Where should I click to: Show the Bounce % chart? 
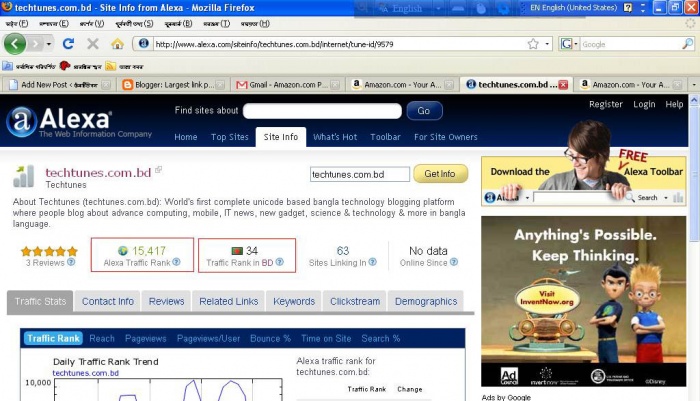[270, 338]
